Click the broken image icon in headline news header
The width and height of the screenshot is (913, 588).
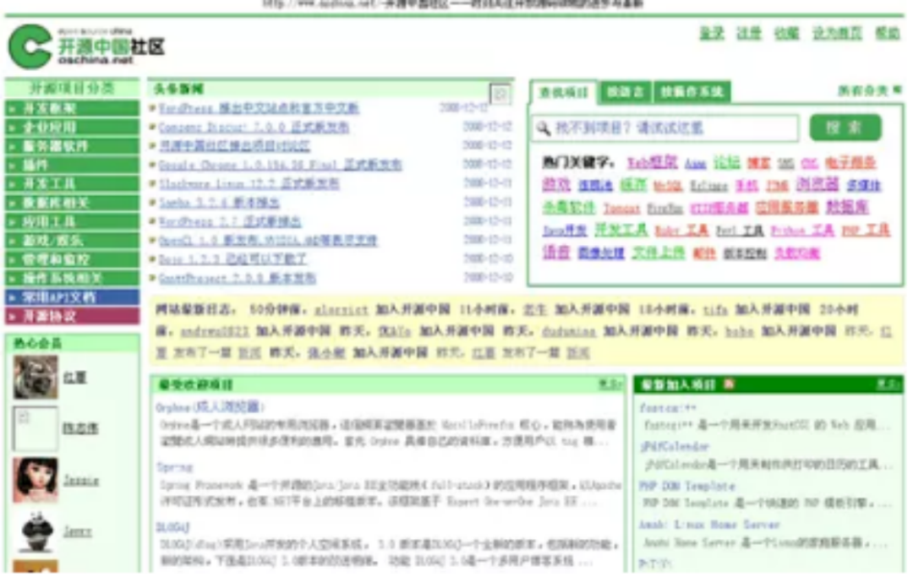(500, 94)
